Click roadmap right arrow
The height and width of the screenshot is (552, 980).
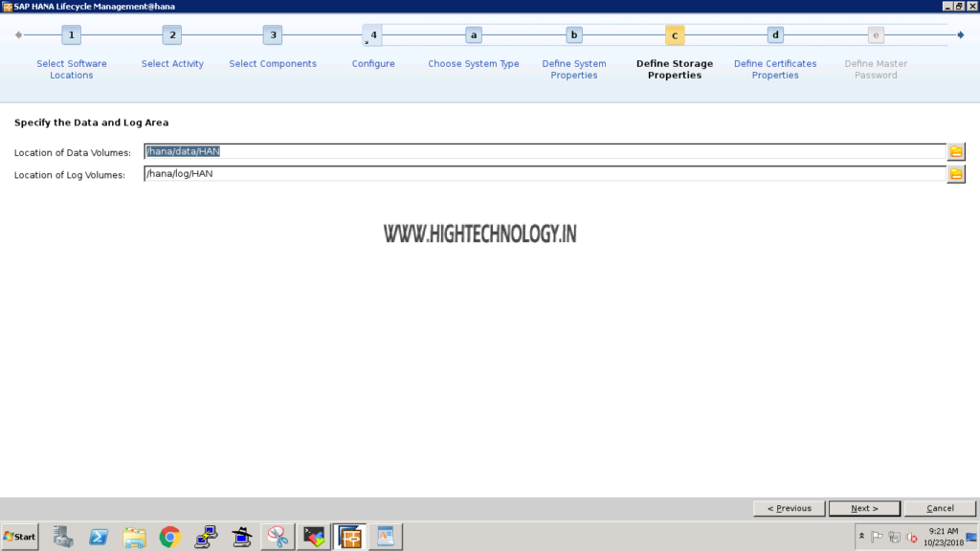tap(961, 35)
